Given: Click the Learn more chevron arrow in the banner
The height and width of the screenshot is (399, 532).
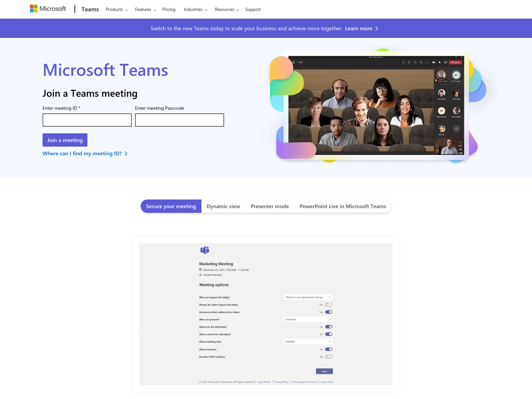Looking at the screenshot, I should tap(376, 29).
